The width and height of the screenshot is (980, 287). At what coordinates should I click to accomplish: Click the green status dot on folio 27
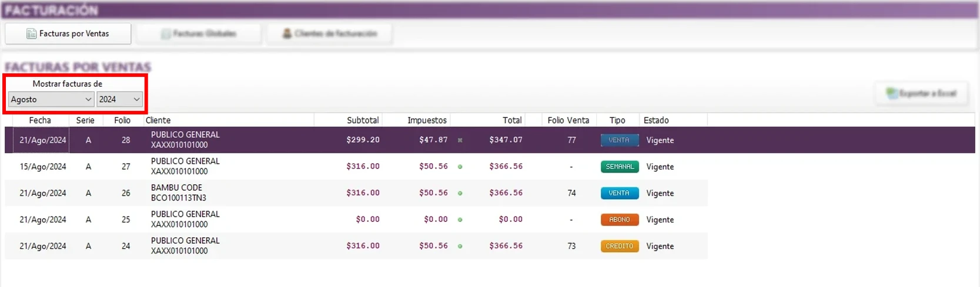coord(460,167)
